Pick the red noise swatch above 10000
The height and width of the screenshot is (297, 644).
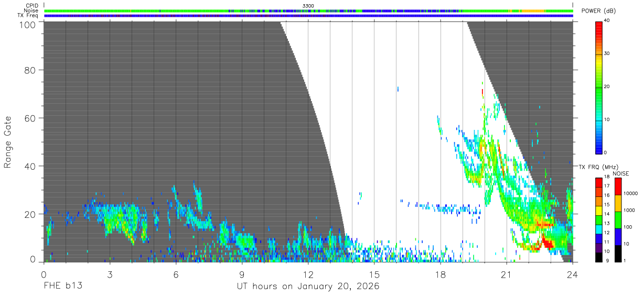pos(618,186)
